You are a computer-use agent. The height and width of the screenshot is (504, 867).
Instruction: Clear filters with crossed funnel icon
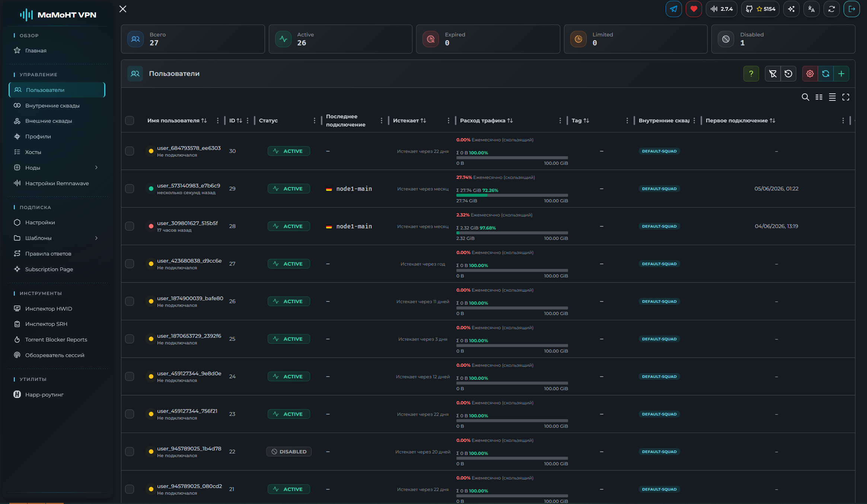click(x=773, y=74)
